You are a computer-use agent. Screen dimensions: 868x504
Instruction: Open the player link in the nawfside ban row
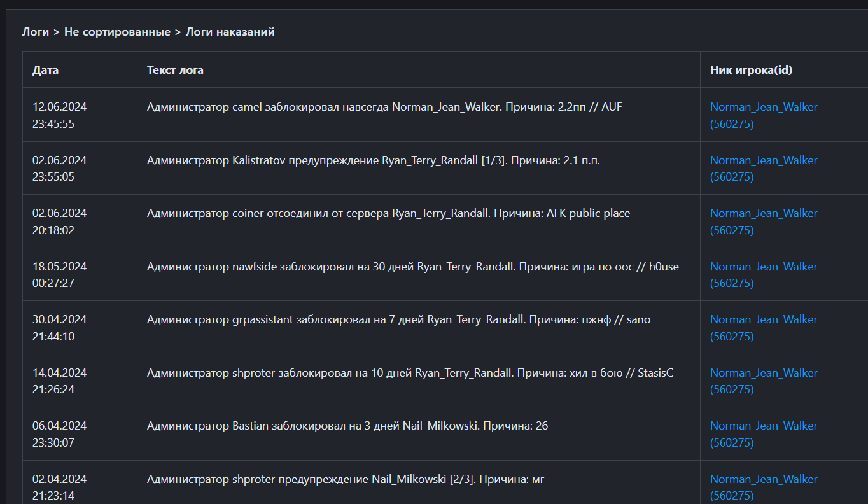pos(764,267)
